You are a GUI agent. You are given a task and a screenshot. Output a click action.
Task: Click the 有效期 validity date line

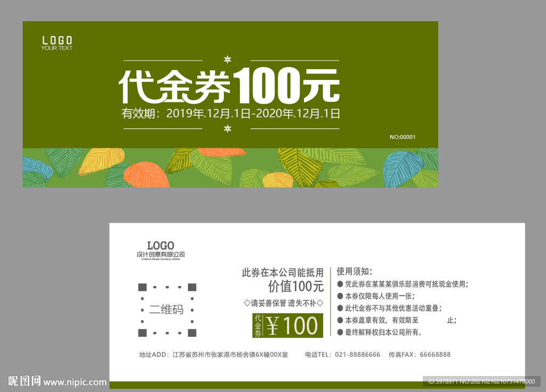click(x=230, y=113)
